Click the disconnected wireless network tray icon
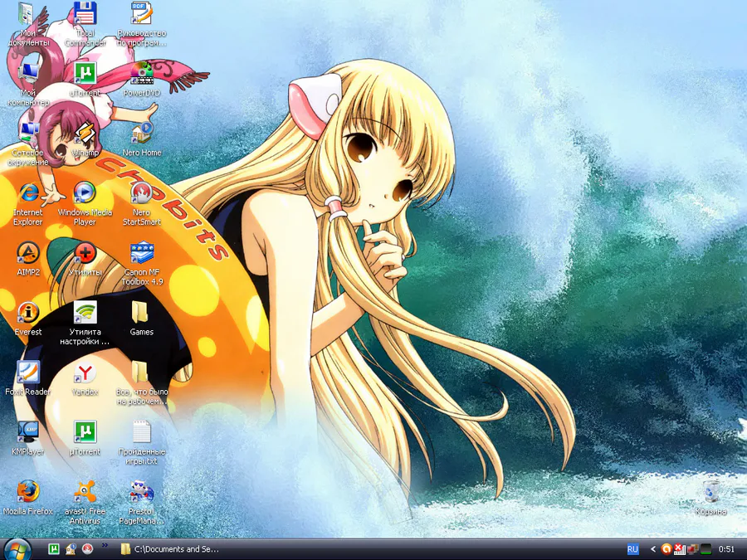Screen dimensions: 747x560 coord(680,549)
